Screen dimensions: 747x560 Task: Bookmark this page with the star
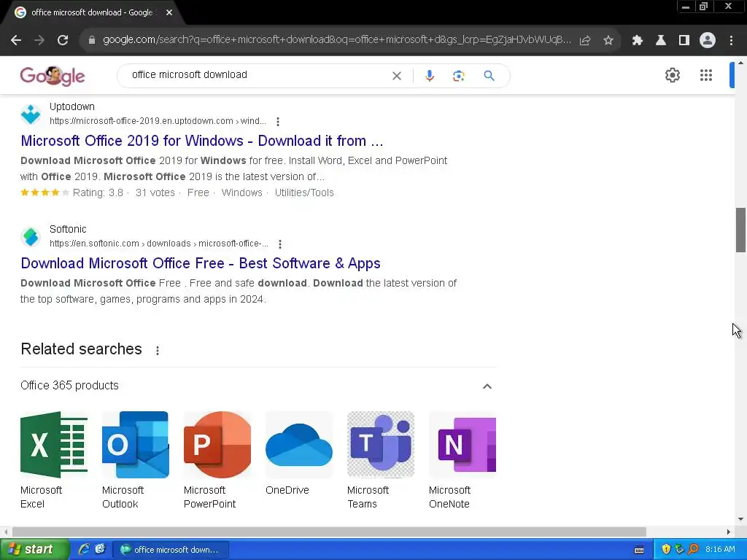tap(608, 41)
